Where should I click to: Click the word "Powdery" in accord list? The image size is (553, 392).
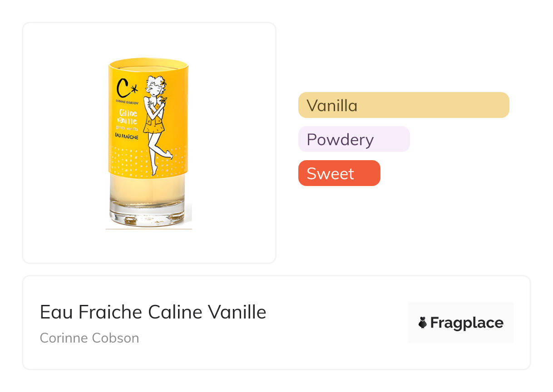[340, 140]
